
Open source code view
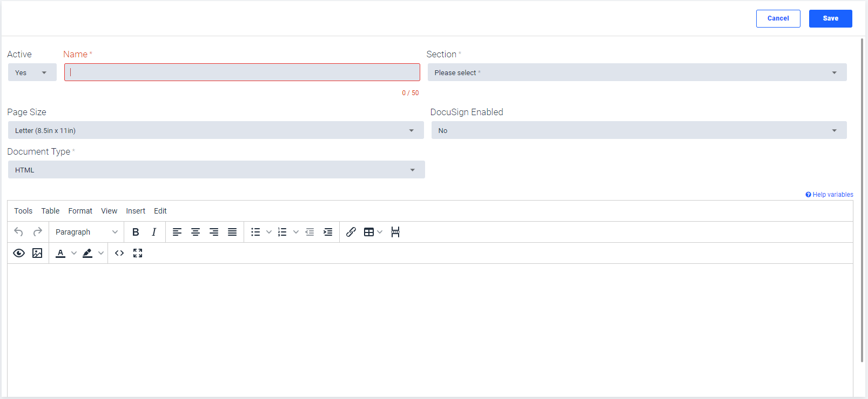pyautogui.click(x=119, y=253)
